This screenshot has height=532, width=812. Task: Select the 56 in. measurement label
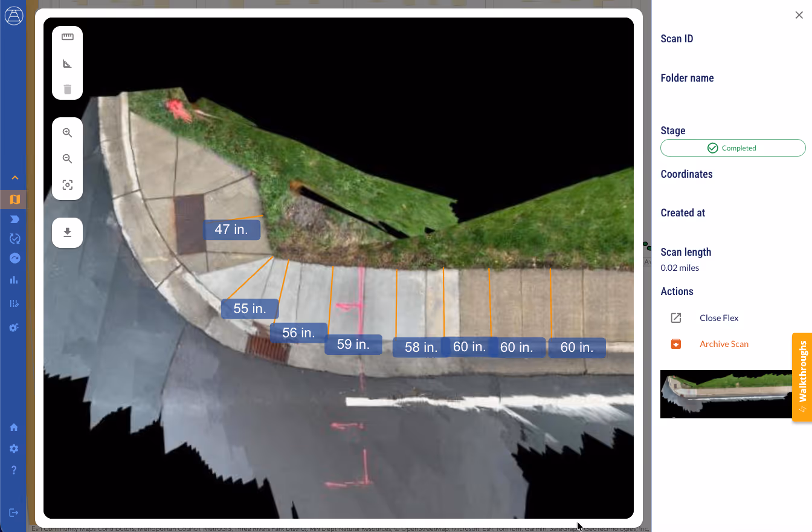coord(298,333)
